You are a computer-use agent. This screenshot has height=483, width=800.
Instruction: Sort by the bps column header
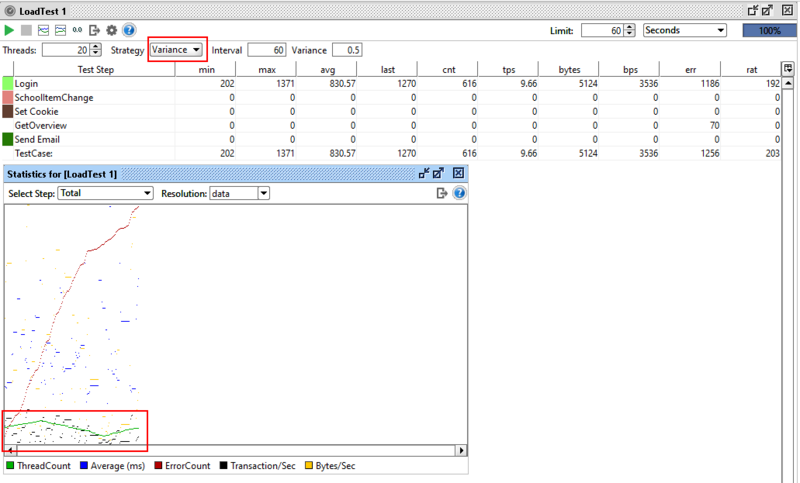(x=630, y=69)
